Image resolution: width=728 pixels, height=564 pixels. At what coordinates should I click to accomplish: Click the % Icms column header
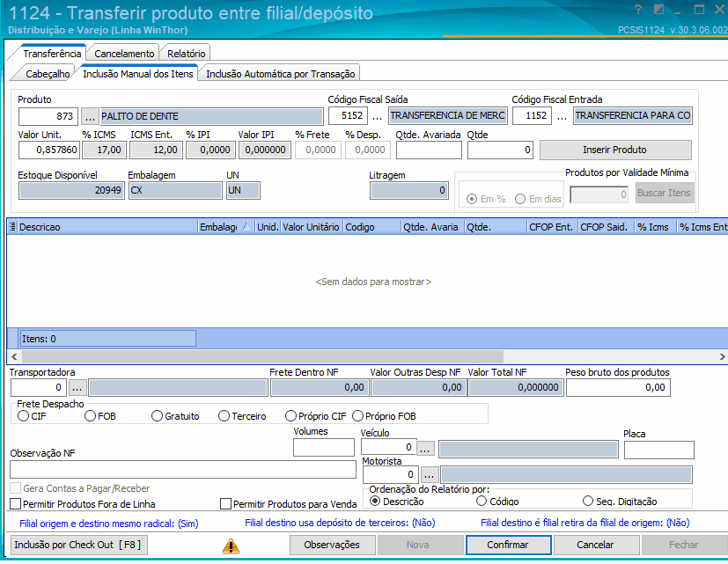pyautogui.click(x=656, y=227)
